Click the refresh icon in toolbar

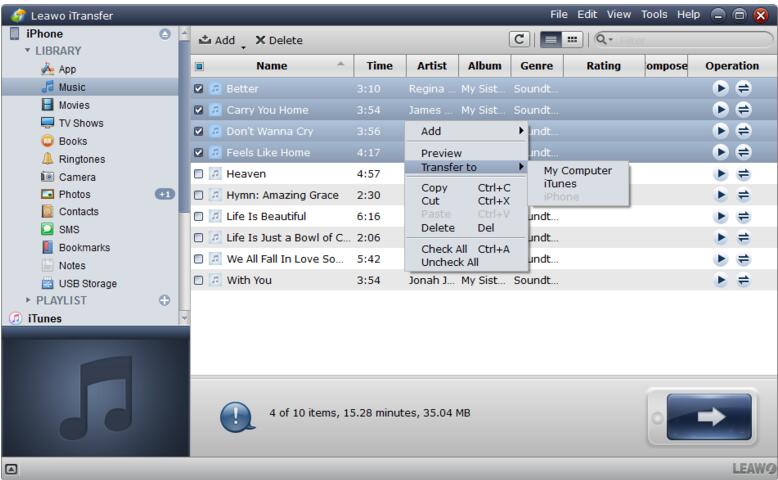(x=520, y=40)
